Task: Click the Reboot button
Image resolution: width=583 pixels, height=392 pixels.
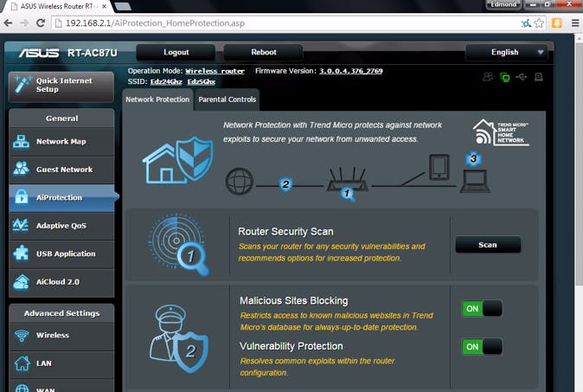Action: [264, 53]
